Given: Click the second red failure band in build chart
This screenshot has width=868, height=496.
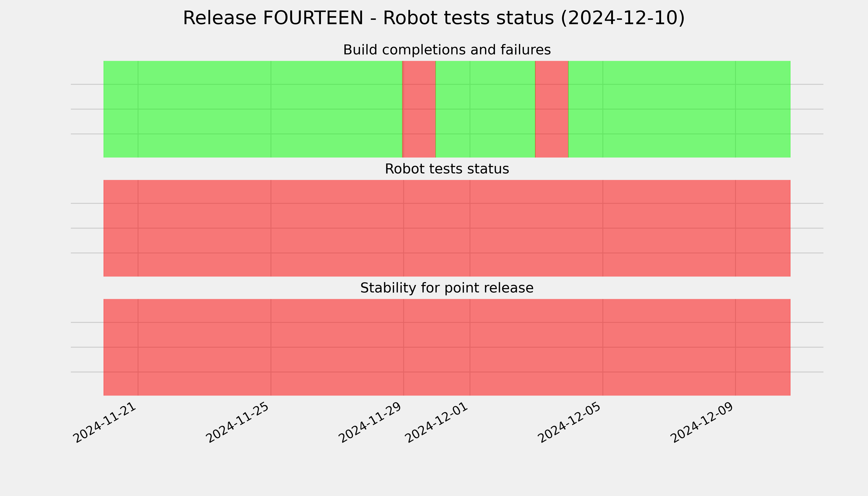Looking at the screenshot, I should click(552, 109).
